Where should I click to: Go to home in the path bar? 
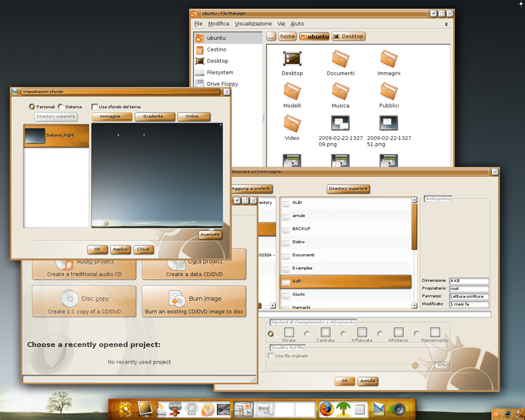(287, 36)
